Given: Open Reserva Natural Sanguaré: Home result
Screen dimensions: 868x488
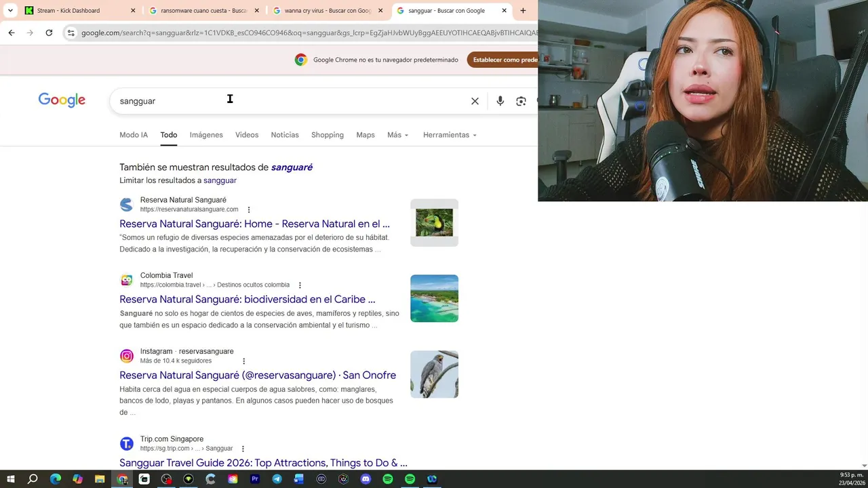Looking at the screenshot, I should (x=254, y=224).
